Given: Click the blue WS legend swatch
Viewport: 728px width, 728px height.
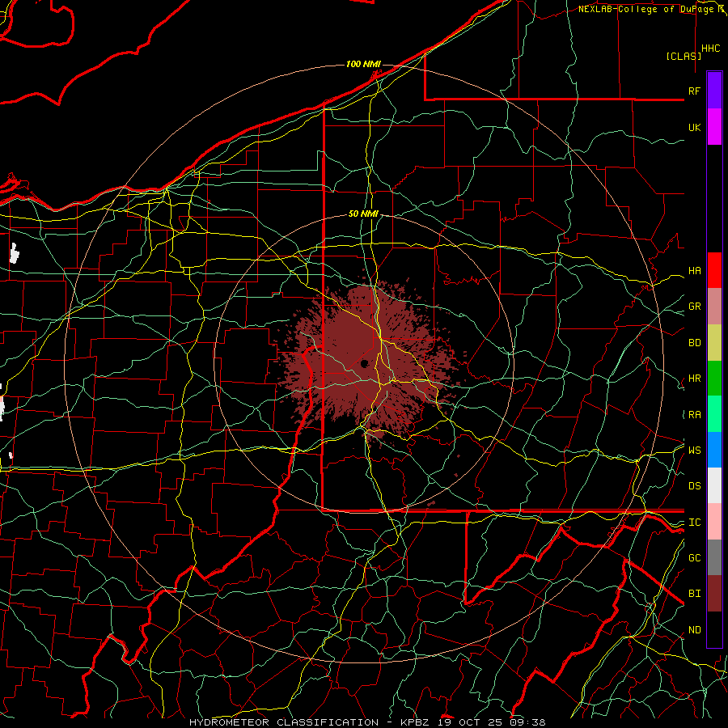Looking at the screenshot, I should pos(714,450).
